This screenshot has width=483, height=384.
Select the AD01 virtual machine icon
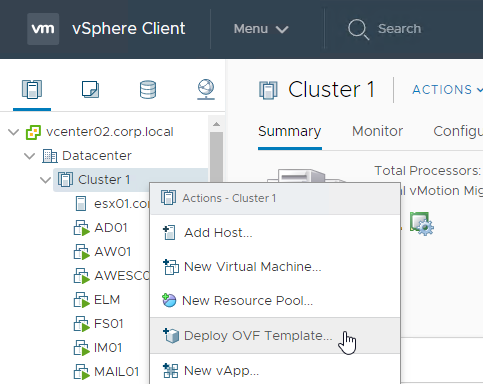click(x=82, y=228)
